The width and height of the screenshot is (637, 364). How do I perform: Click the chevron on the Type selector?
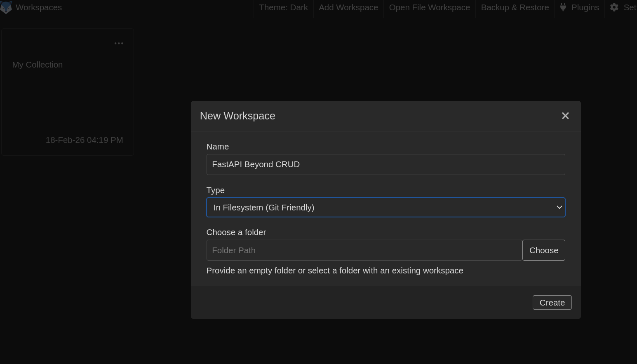(x=559, y=207)
